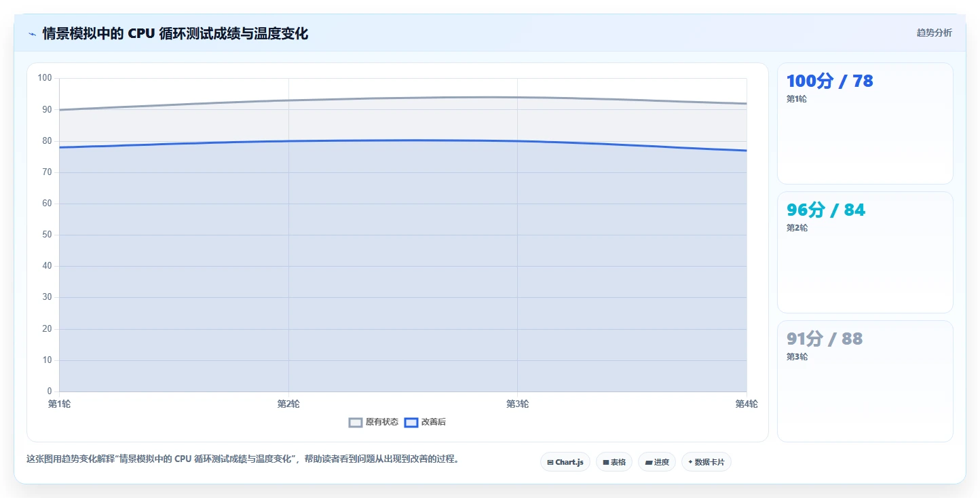Open the 趋势分析 label in the header
Viewport: 980px width, 498px height.
pyautogui.click(x=934, y=33)
